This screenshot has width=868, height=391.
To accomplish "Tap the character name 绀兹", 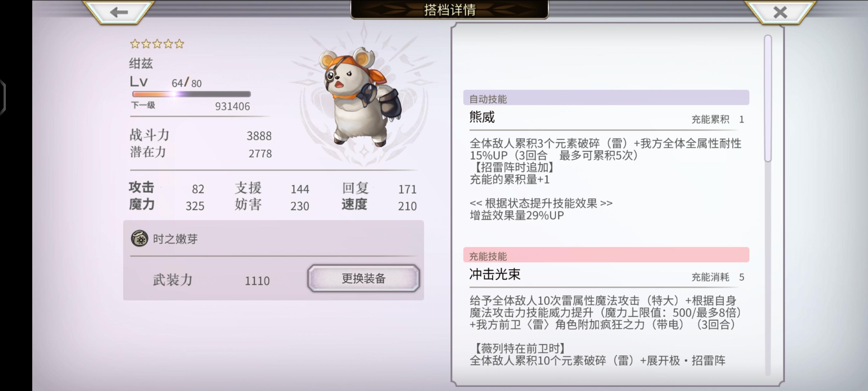I will coord(141,63).
